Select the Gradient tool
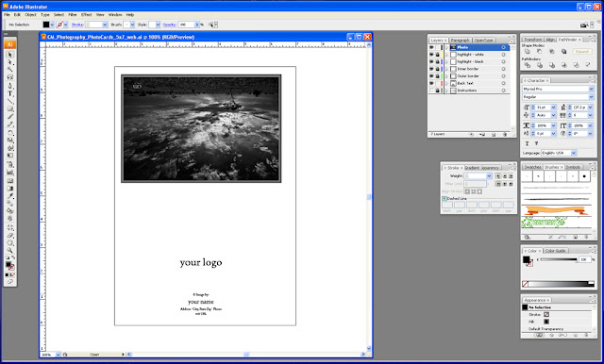This screenshot has height=364, width=604. [x=10, y=189]
